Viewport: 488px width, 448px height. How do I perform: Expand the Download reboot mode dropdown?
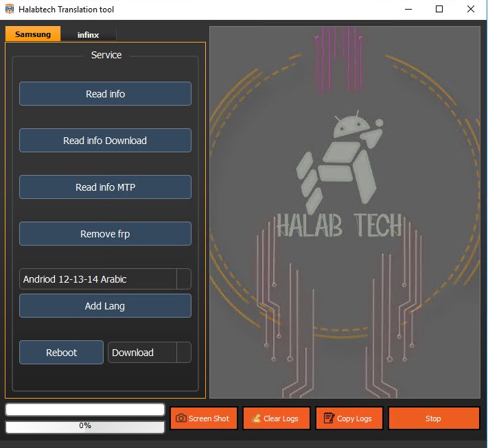[x=150, y=353]
